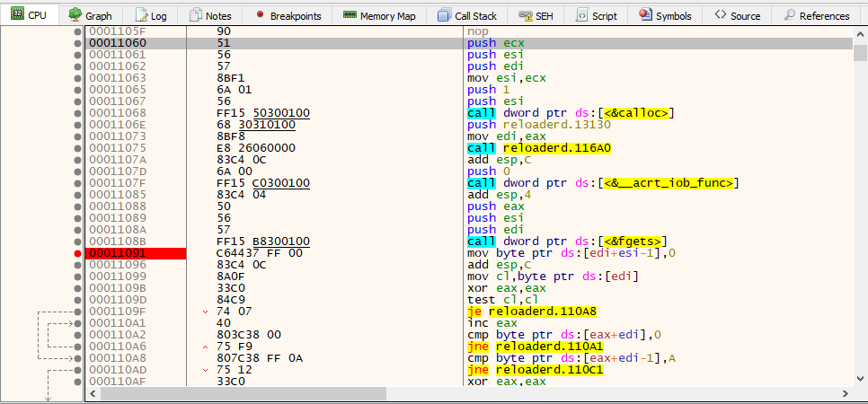Toggle breakpoint dot at address 00011060

(77, 43)
